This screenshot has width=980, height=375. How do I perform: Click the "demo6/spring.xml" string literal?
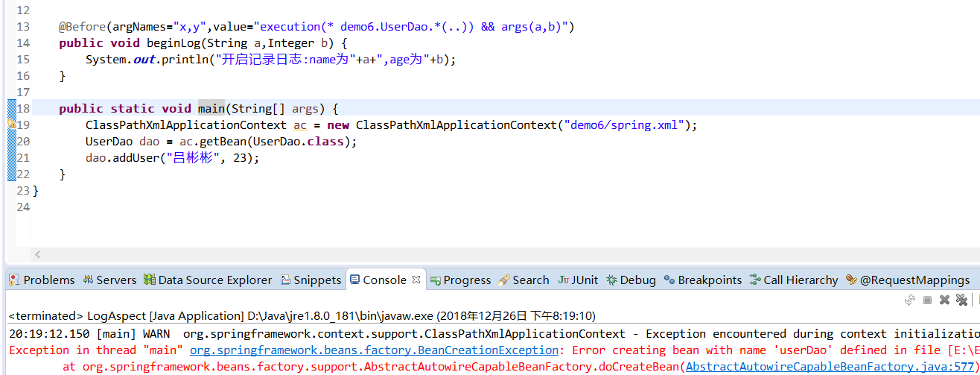pyautogui.click(x=624, y=125)
